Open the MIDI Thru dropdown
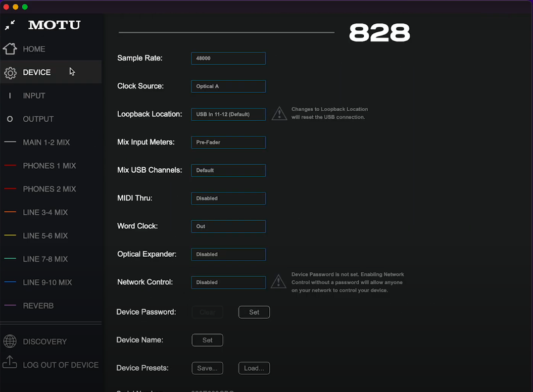533x392 pixels. pyautogui.click(x=228, y=198)
